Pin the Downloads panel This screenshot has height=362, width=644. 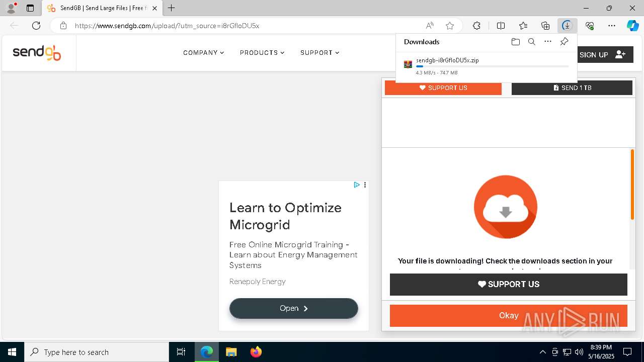[x=564, y=42]
